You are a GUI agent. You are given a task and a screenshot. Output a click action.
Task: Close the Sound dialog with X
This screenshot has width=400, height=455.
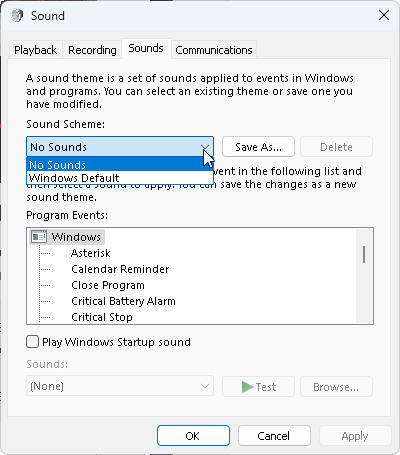point(384,15)
